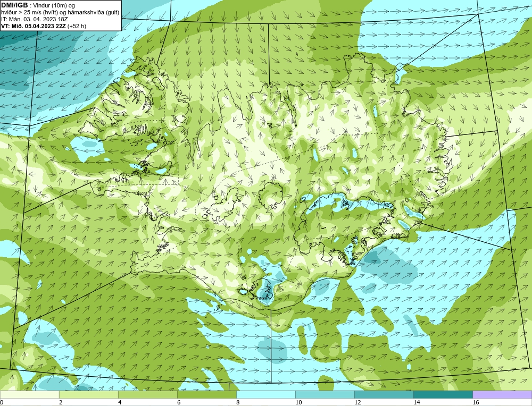Click the '(+52 h)' forecast offset text

coord(77,26)
